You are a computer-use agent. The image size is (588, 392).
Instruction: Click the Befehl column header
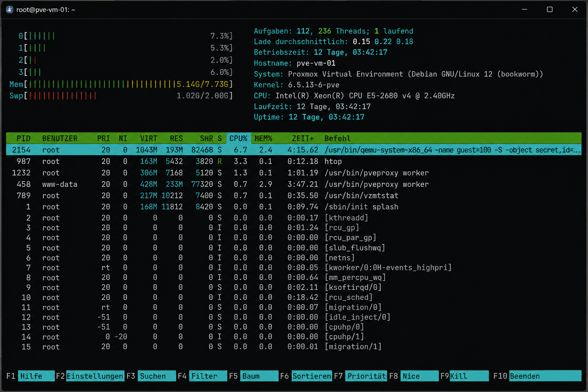338,138
